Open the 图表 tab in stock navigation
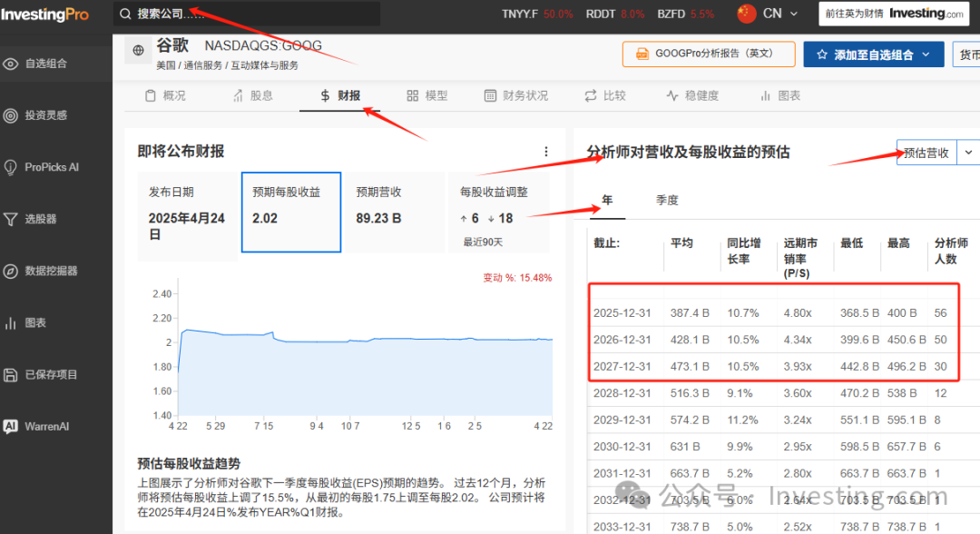 [780, 95]
